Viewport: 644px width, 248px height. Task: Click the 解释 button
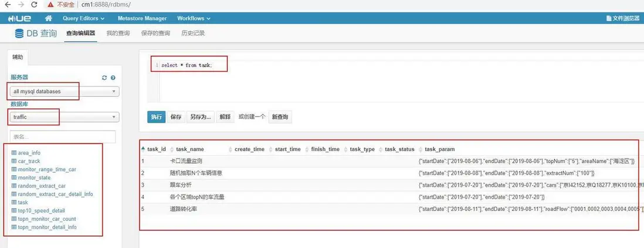point(225,117)
